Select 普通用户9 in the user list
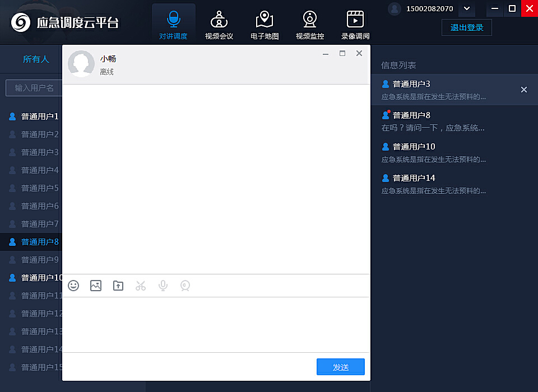The height and width of the screenshot is (392, 538). tap(31, 260)
